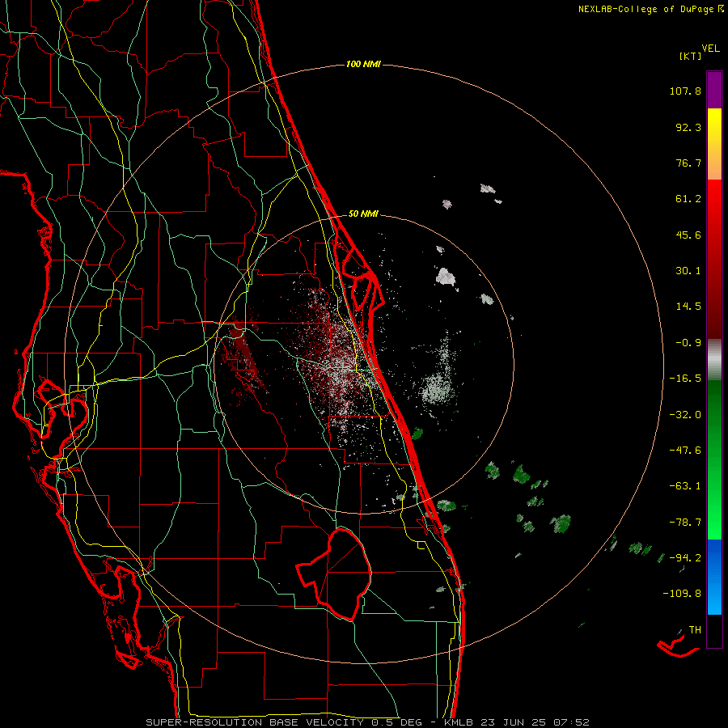Click the -16.5 velocity scale value
The height and width of the screenshot is (728, 728).
coord(685,379)
